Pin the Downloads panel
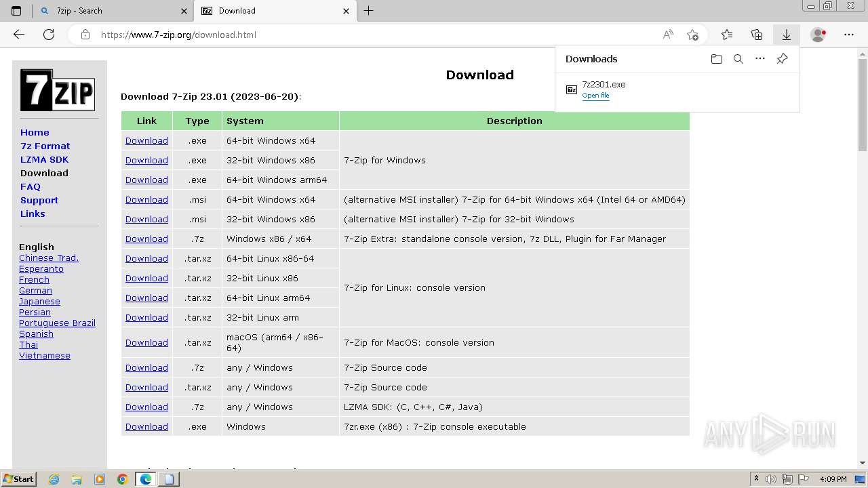Viewport: 868px width, 488px height. tap(782, 59)
